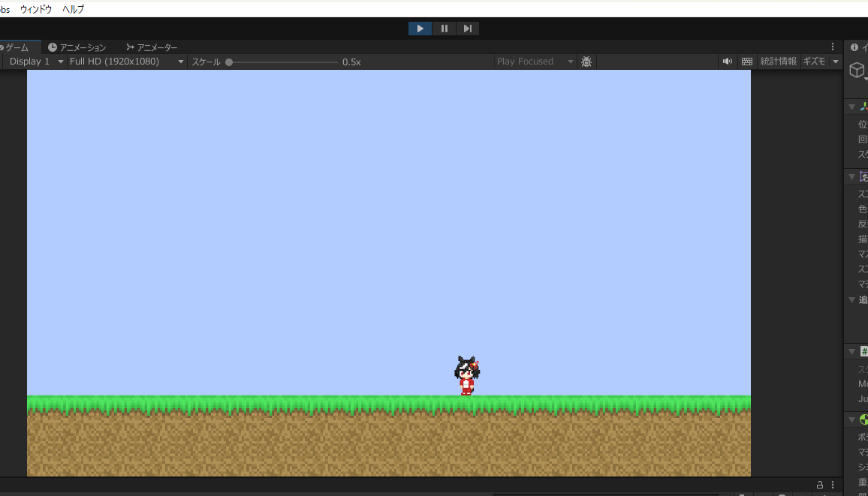This screenshot has height=496, width=868.
Task: Click the Sprite Renderer component icon
Action: click(x=863, y=177)
